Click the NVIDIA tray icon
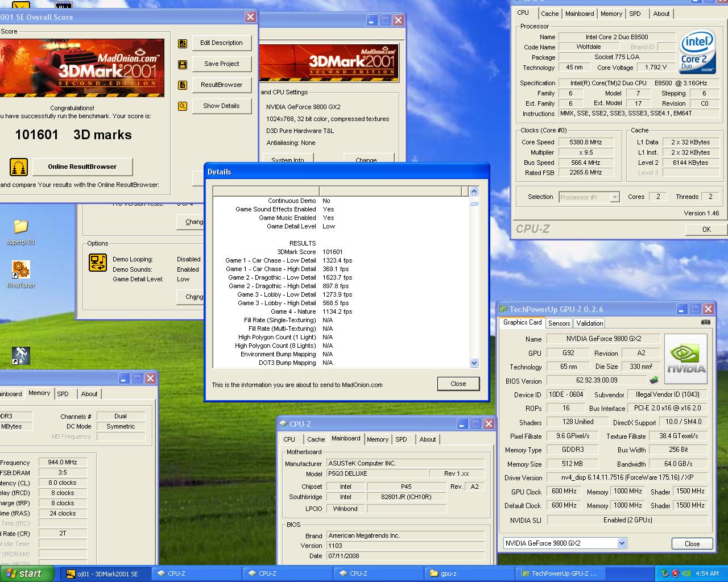 [x=686, y=573]
